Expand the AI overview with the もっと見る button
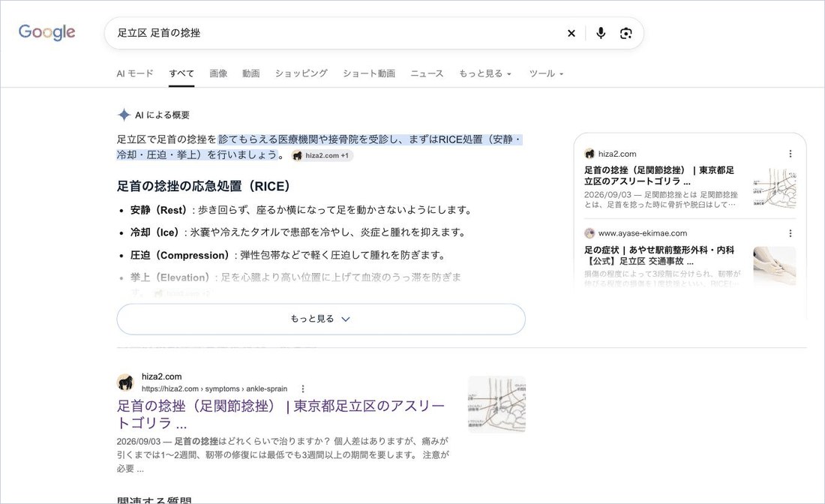Image resolution: width=825 pixels, height=504 pixels. [x=321, y=319]
